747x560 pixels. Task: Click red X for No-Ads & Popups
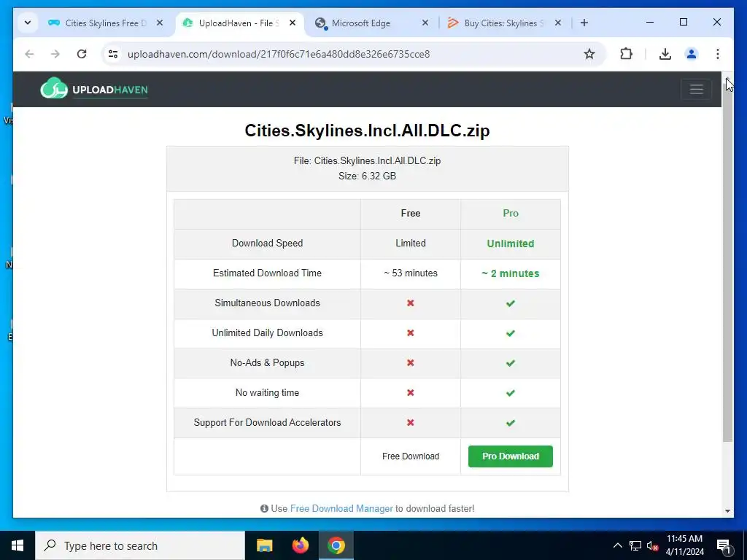(410, 363)
